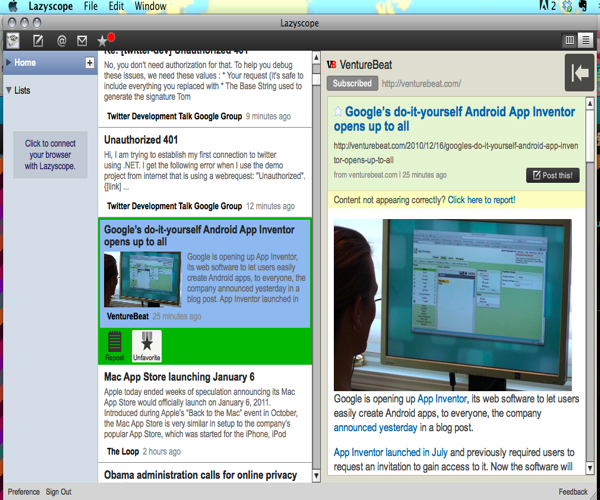Open the Apple menu
This screenshot has height=500, width=600.
[x=13, y=6]
